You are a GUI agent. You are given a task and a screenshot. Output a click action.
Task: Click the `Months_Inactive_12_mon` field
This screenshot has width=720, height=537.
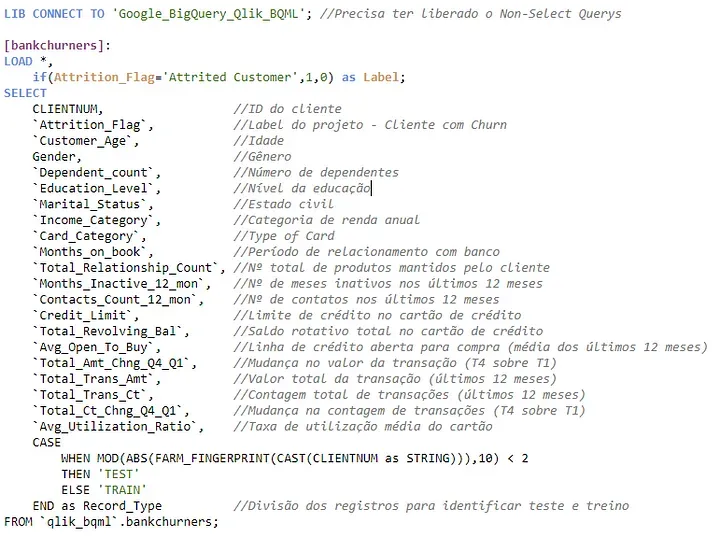point(122,284)
